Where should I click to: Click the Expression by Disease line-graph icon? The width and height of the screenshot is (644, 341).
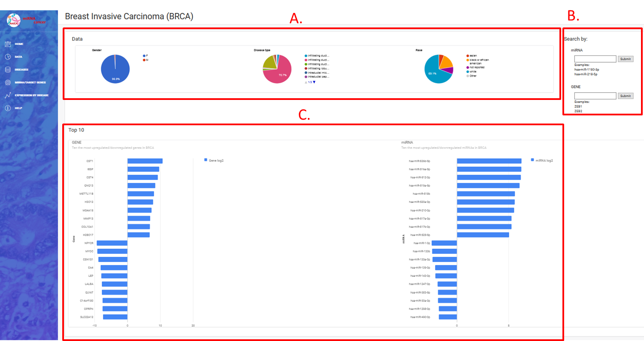pyautogui.click(x=8, y=95)
